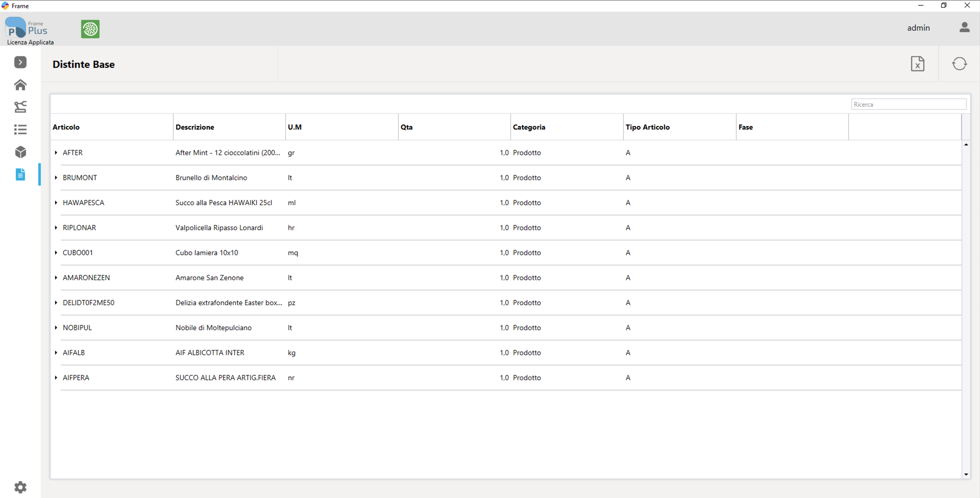Expand the BRUMONT row
The height and width of the screenshot is (498, 980).
(56, 178)
